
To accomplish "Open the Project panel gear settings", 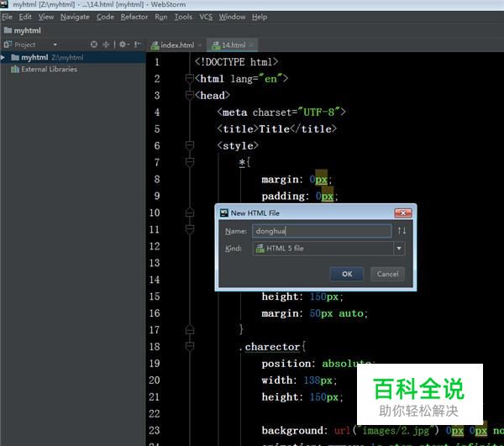I will click(123, 45).
